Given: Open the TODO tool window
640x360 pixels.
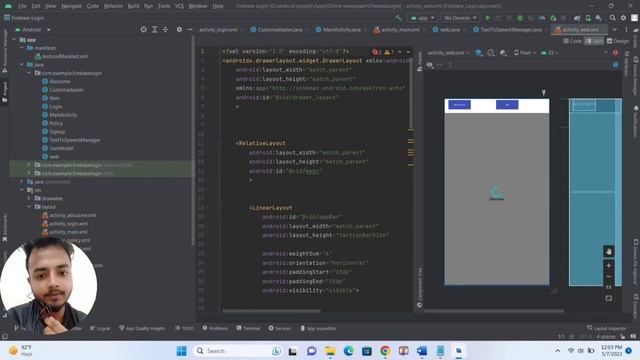Looking at the screenshot, I should pos(184,328).
